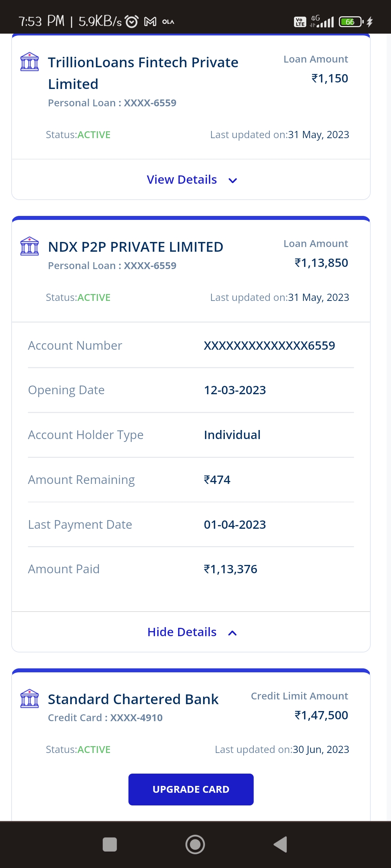Tap the TrillionLoans Fintech Private Limited heading
Viewport: 391px width, 868px height.
[x=143, y=73]
